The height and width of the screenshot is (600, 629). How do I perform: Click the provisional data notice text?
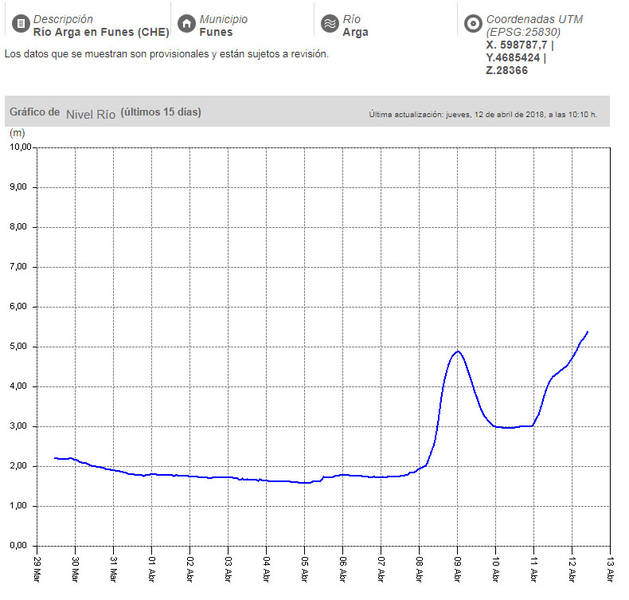(166, 53)
